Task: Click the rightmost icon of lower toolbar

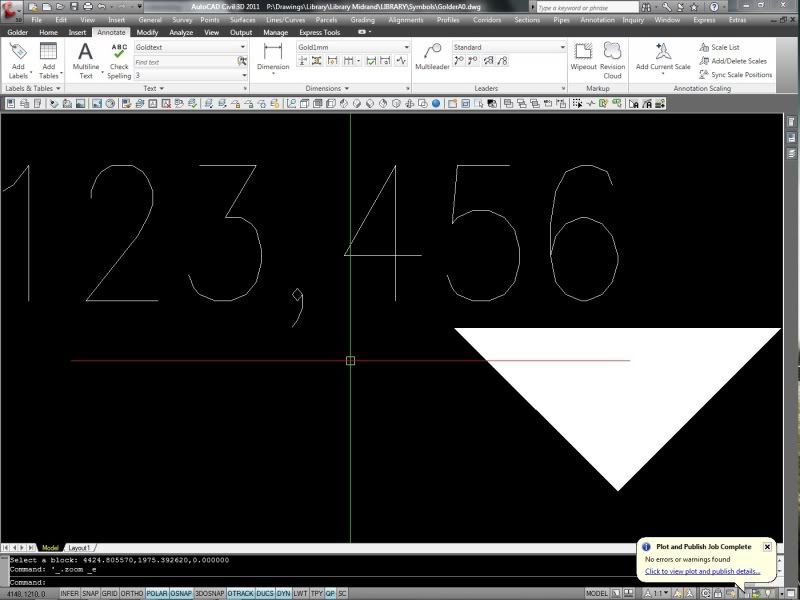Action: pos(660,104)
